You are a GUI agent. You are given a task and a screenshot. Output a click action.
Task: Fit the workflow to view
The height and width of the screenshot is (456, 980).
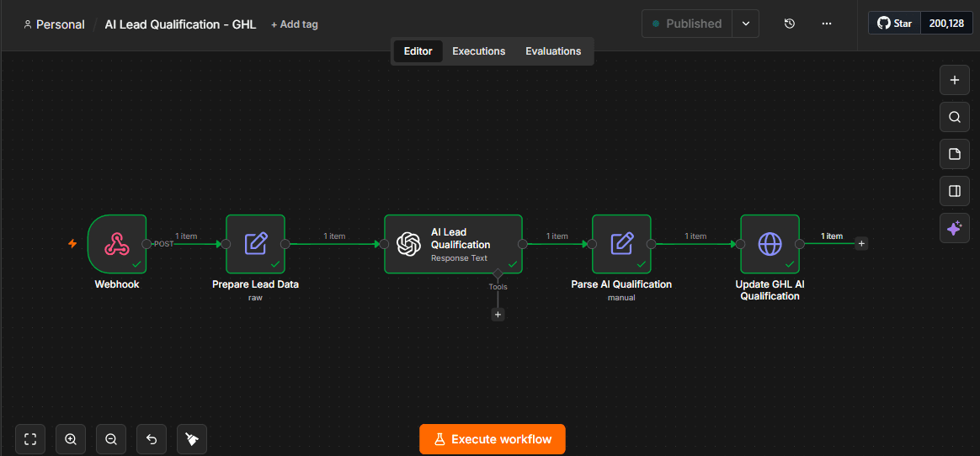[30, 439]
